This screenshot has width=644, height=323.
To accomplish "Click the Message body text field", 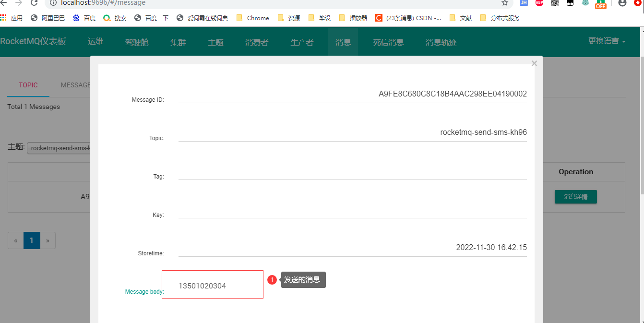I will coord(212,286).
